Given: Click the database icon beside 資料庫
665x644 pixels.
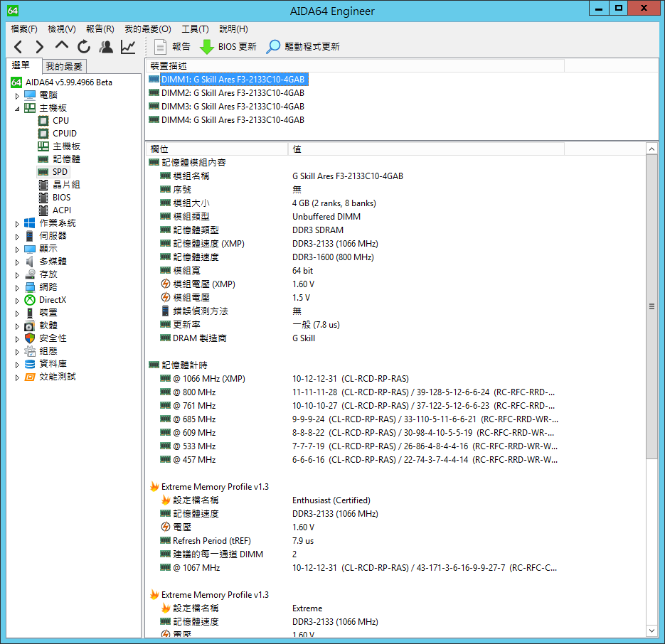Looking at the screenshot, I should pos(30,364).
